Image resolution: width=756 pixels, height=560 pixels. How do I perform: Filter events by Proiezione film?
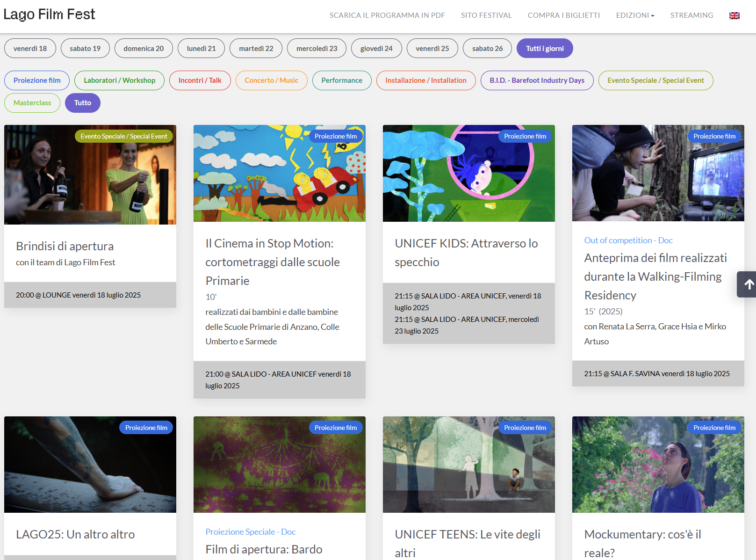point(37,80)
